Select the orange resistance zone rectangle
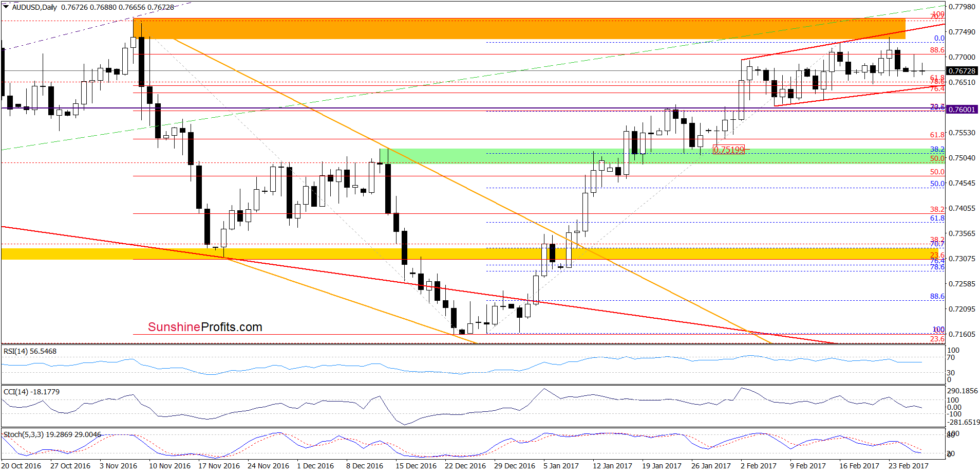This screenshot has height=473, width=980. pos(519,29)
